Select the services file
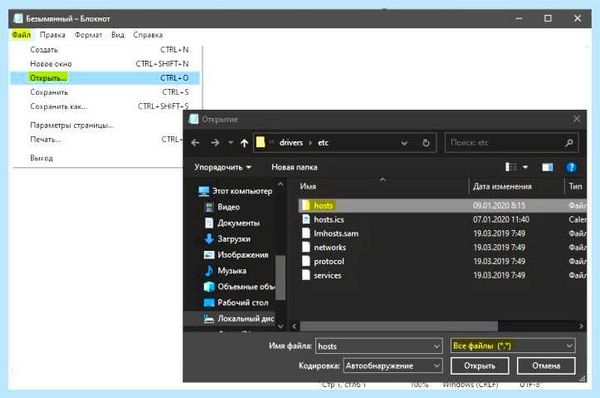600x398 pixels. pyautogui.click(x=442, y=275)
